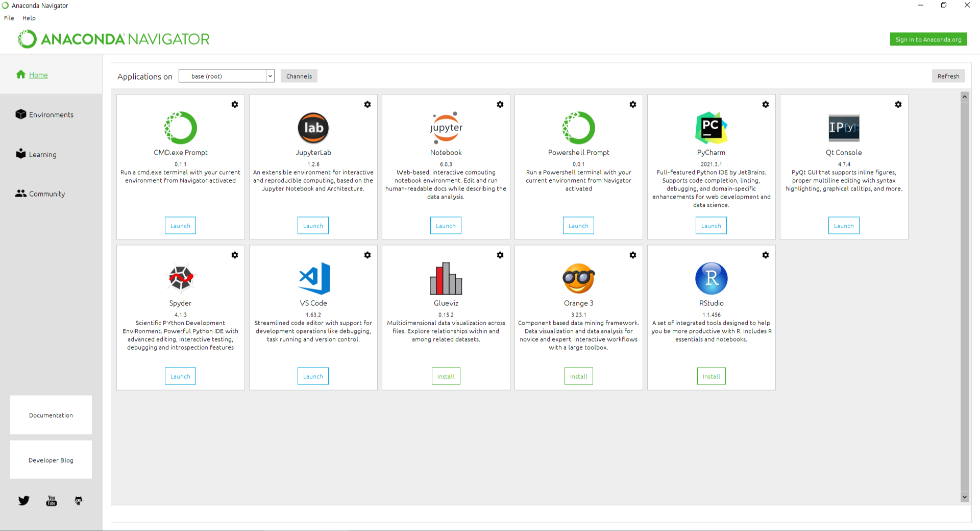The image size is (980, 531).
Task: Switch to the Learning tab
Action: coord(36,154)
